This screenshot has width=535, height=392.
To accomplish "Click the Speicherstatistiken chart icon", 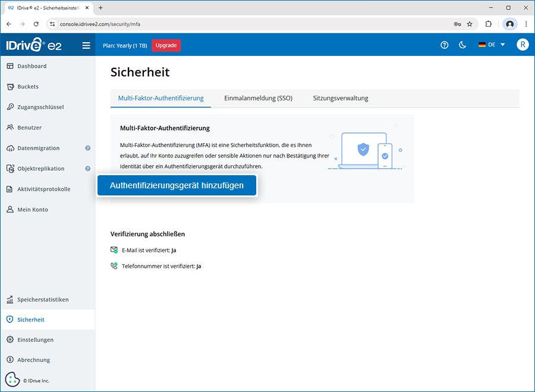I will (x=10, y=299).
